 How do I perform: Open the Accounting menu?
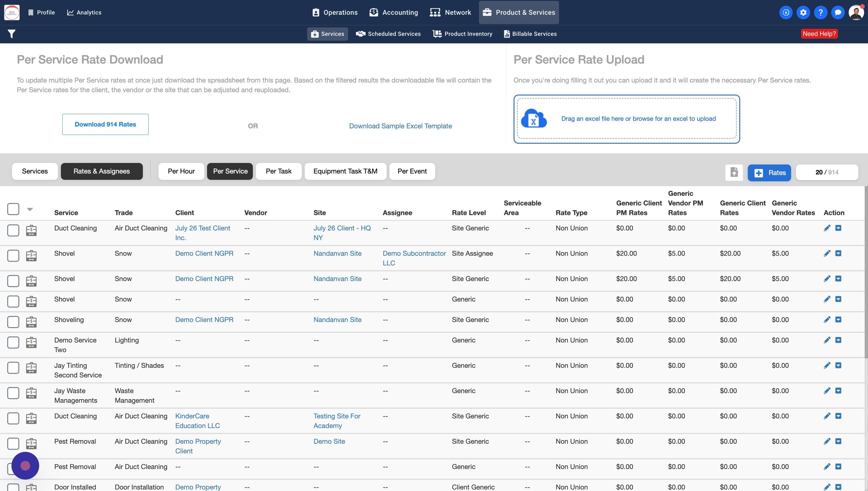[393, 12]
